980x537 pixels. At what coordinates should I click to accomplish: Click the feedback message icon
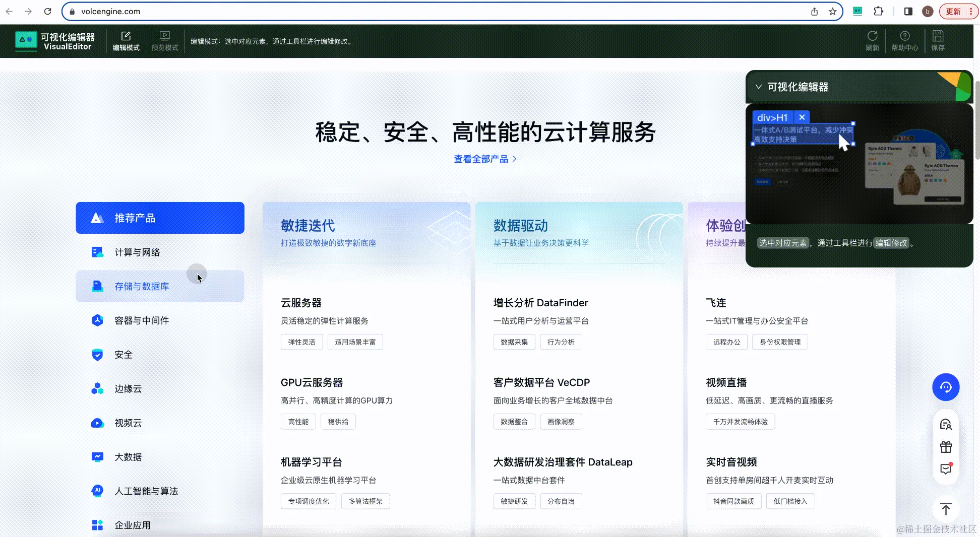[x=946, y=469]
